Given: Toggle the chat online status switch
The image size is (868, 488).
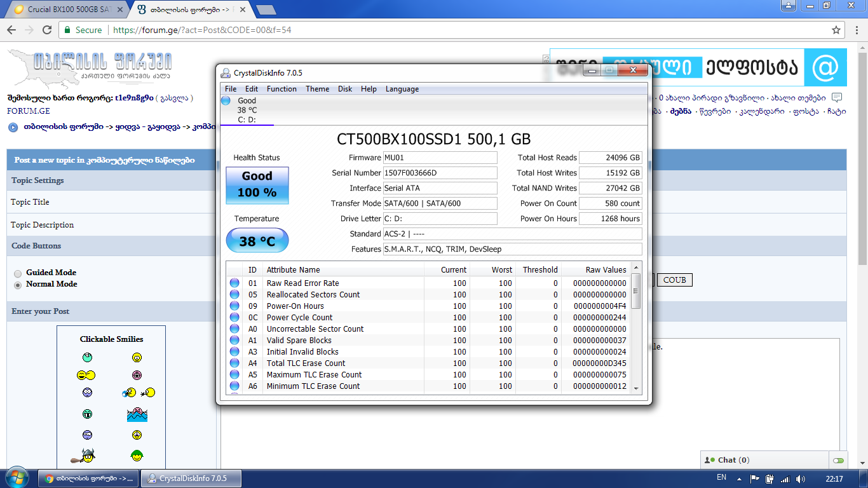Looking at the screenshot, I should point(838,460).
